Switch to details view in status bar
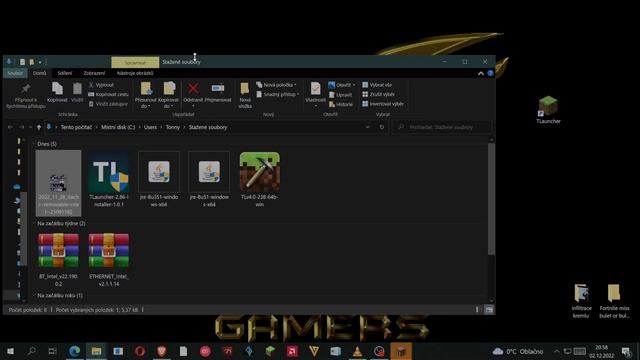 [477, 310]
